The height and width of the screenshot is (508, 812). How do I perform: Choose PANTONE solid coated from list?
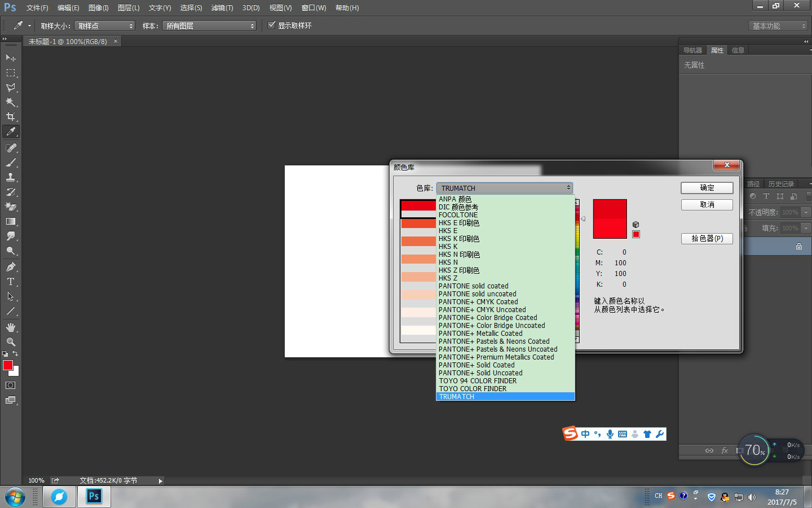tap(505, 286)
